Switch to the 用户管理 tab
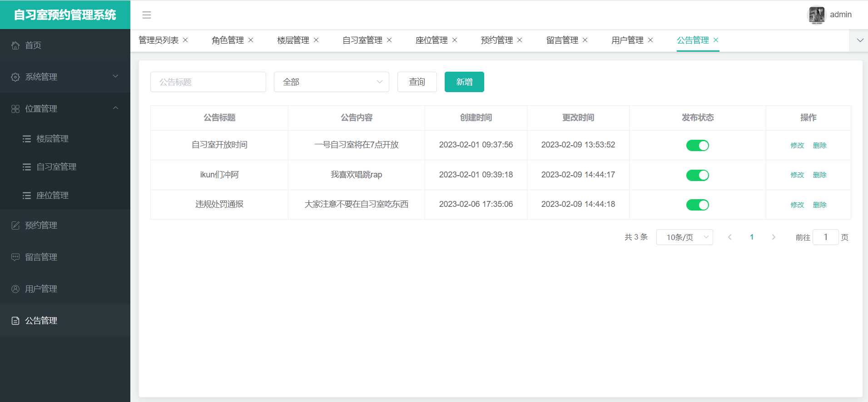Viewport: 868px width, 402px height. (628, 40)
